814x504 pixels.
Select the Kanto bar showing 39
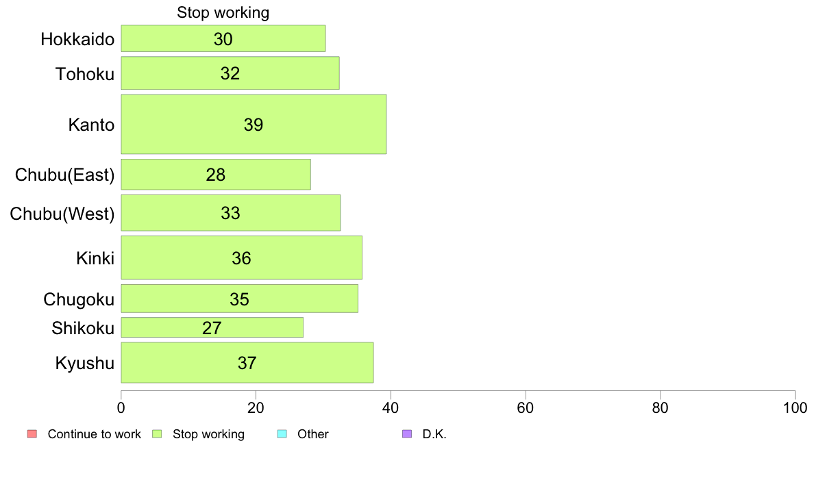coord(254,124)
